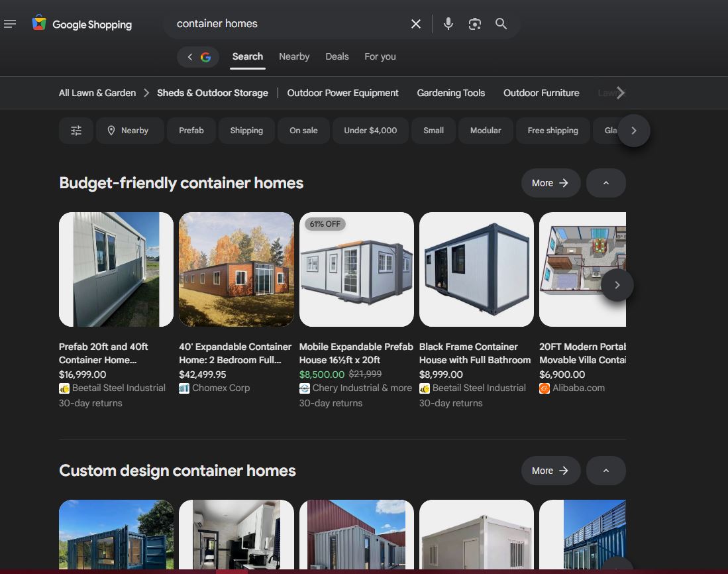This screenshot has height=574, width=728.
Task: Toggle the Prefab filter chip
Action: click(191, 130)
